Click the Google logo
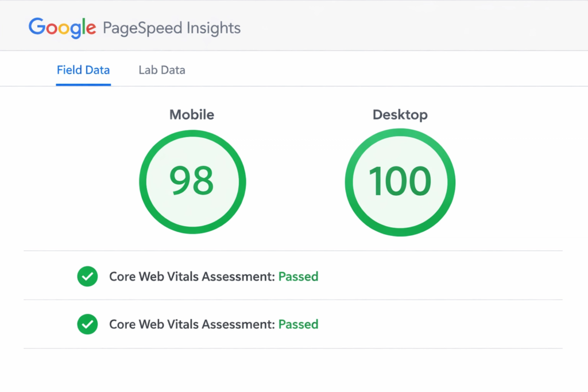 61,28
